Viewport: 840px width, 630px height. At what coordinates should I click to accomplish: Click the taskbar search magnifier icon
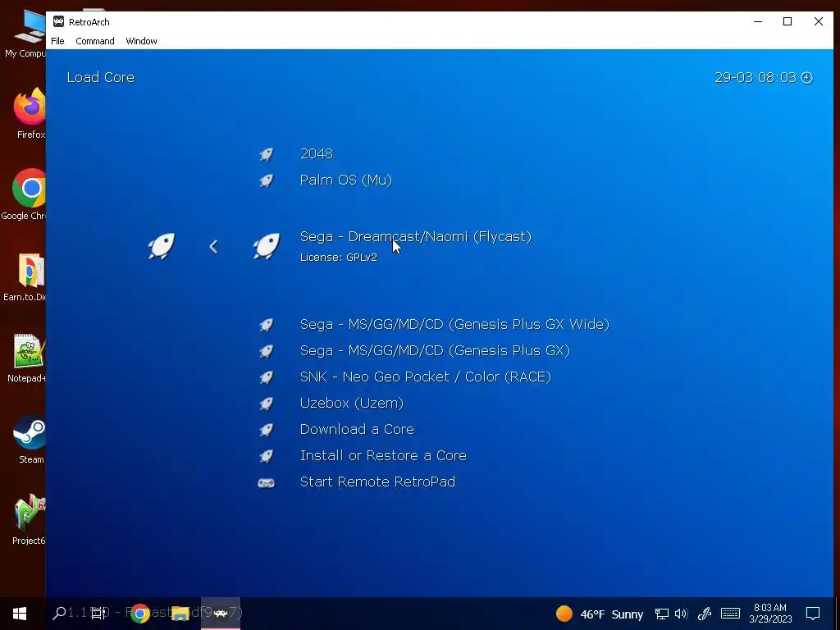(x=59, y=614)
